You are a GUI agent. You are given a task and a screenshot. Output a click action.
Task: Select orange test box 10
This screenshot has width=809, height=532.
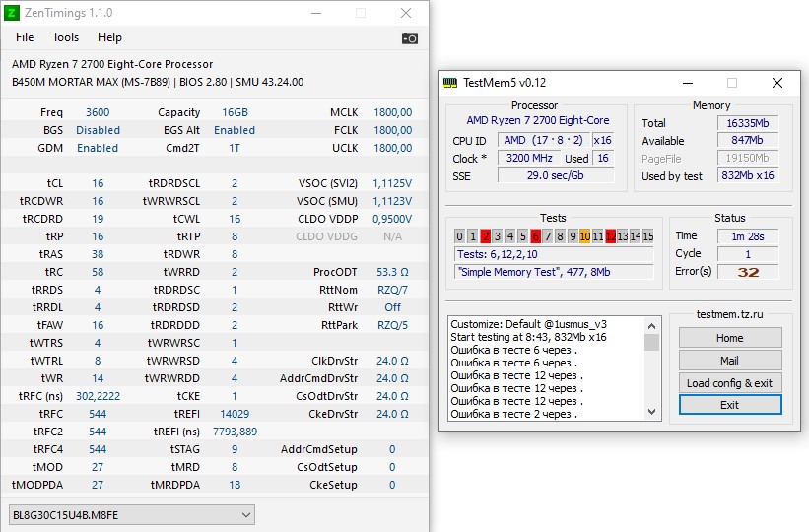coord(585,236)
